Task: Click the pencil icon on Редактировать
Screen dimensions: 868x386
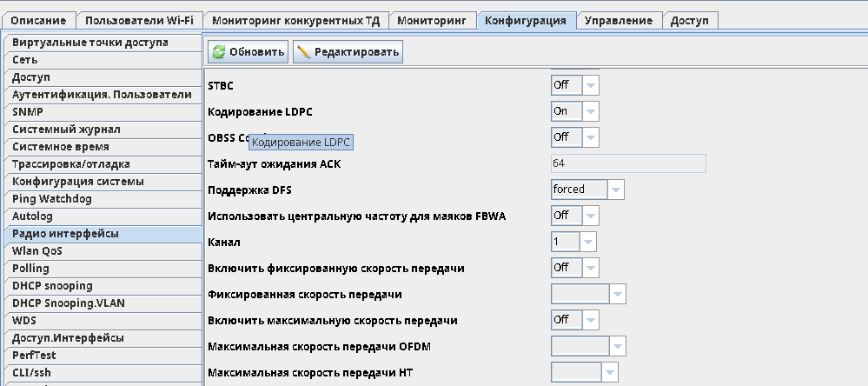Action: click(304, 52)
